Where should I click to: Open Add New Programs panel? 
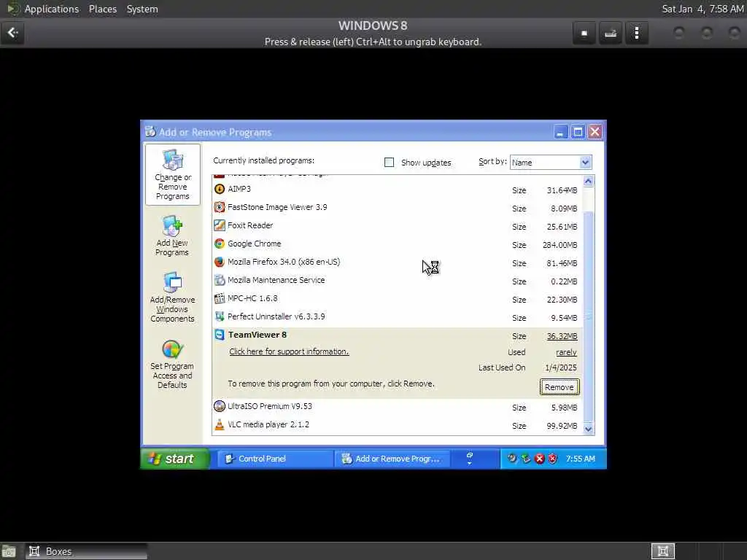(x=172, y=236)
